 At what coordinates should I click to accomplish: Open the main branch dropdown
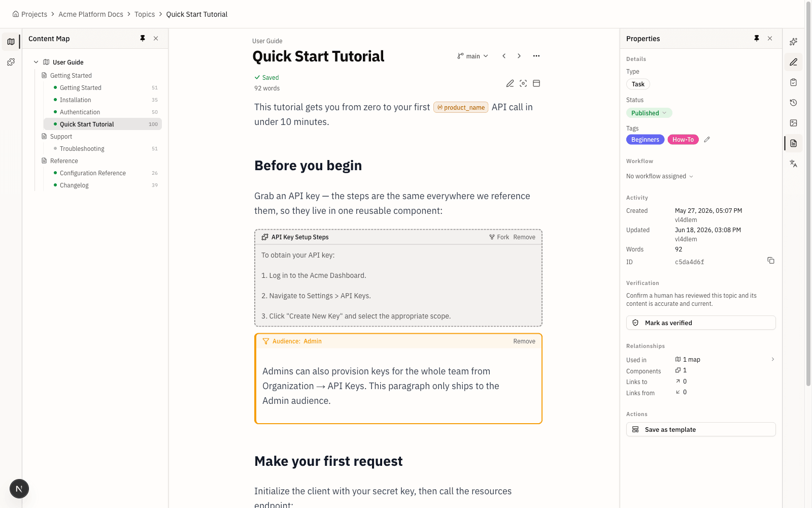coord(472,56)
